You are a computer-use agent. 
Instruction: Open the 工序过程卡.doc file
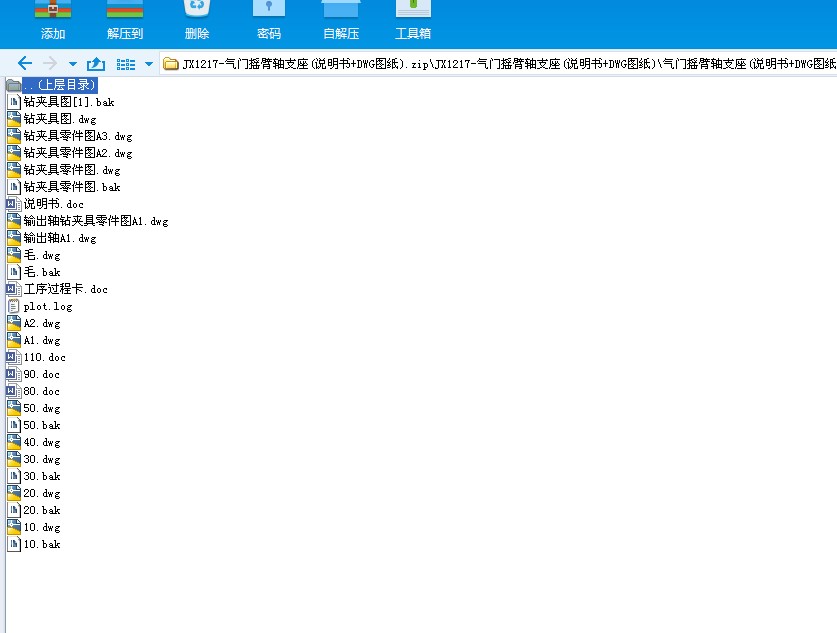click(x=60, y=289)
